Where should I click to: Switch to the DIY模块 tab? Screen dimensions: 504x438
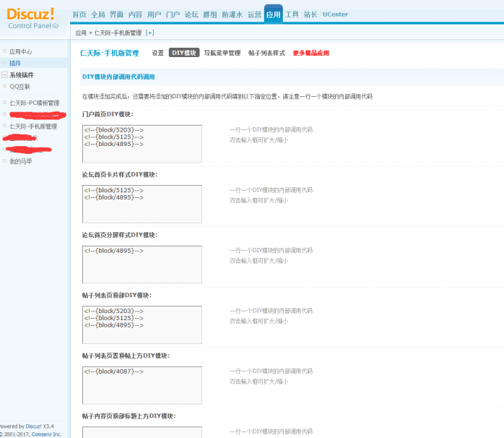[x=184, y=53]
